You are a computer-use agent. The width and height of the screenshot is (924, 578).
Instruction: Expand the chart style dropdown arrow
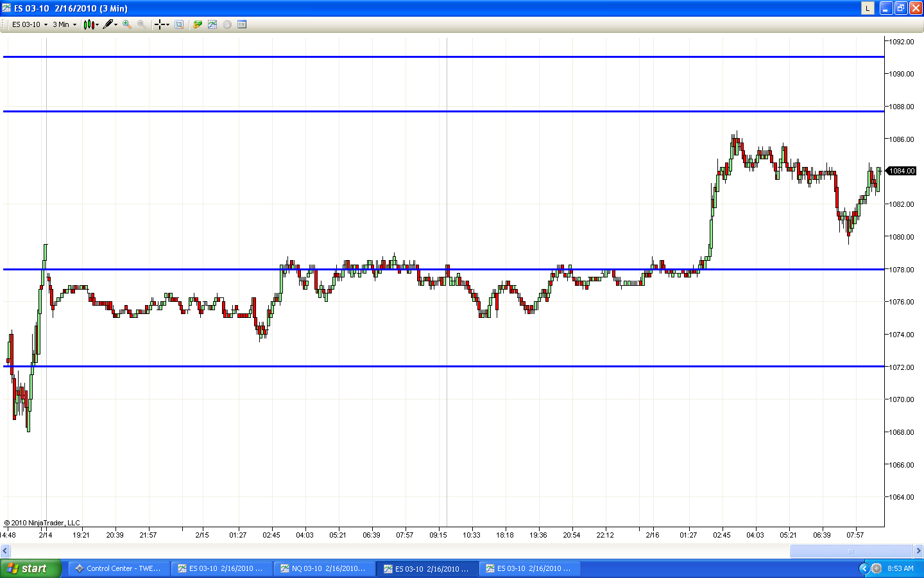coord(98,24)
